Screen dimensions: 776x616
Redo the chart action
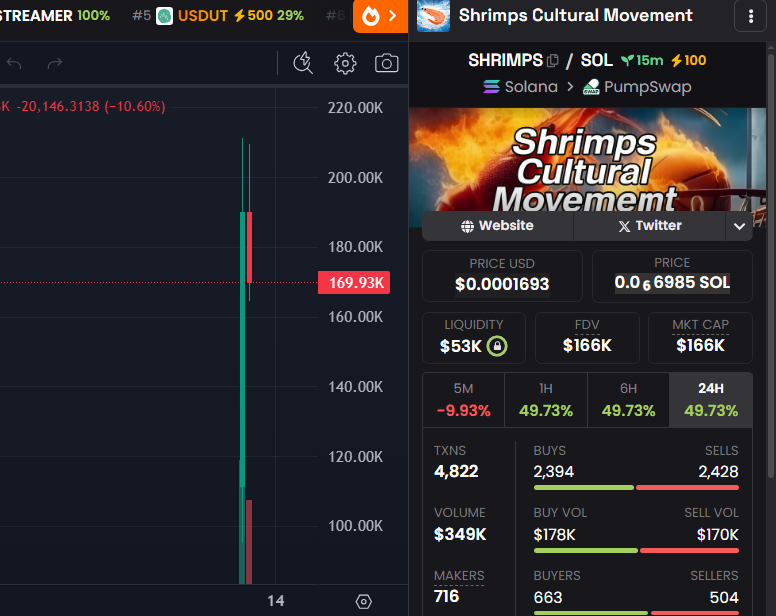pos(54,63)
